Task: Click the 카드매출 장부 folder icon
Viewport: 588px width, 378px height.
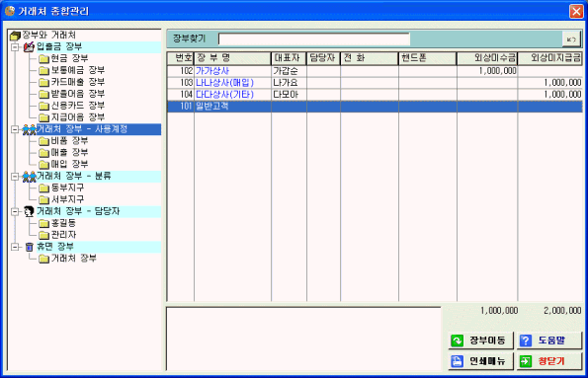Action: tap(43, 82)
